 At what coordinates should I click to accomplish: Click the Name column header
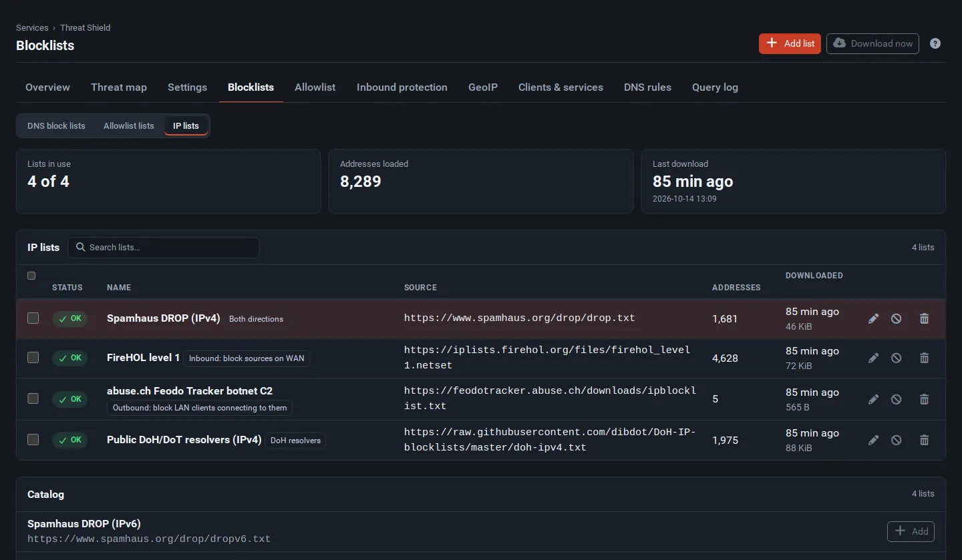pyautogui.click(x=119, y=288)
